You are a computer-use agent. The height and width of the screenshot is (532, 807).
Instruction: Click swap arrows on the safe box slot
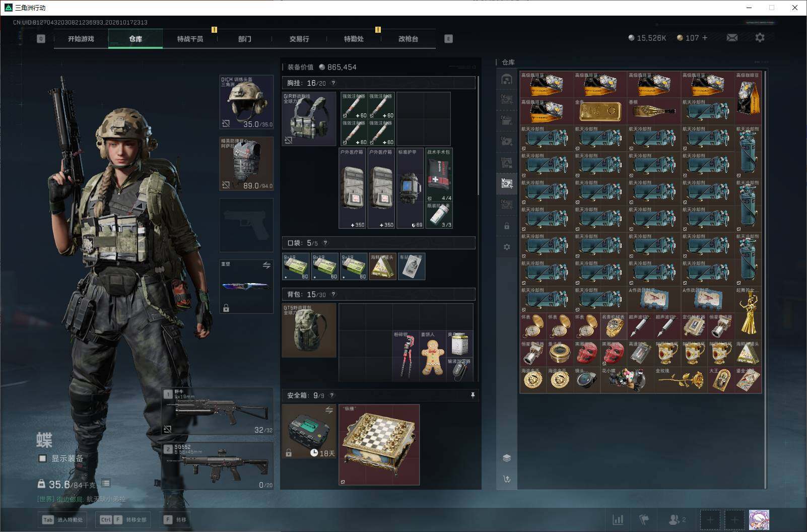(329, 410)
